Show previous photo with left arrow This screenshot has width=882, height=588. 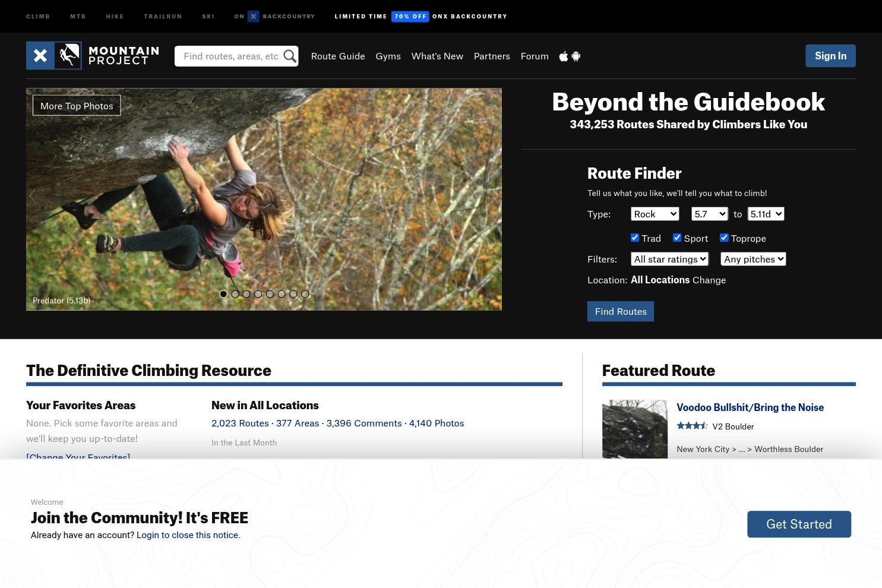(33, 195)
